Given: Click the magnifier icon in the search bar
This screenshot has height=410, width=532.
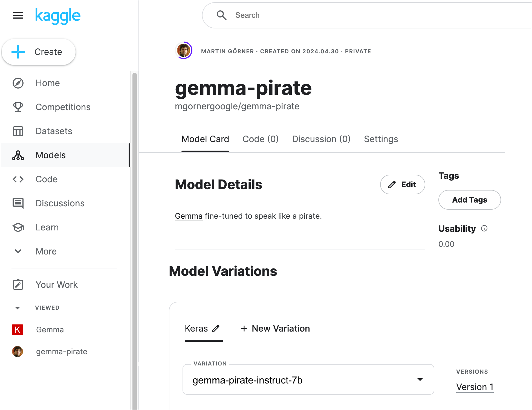Looking at the screenshot, I should (x=221, y=15).
